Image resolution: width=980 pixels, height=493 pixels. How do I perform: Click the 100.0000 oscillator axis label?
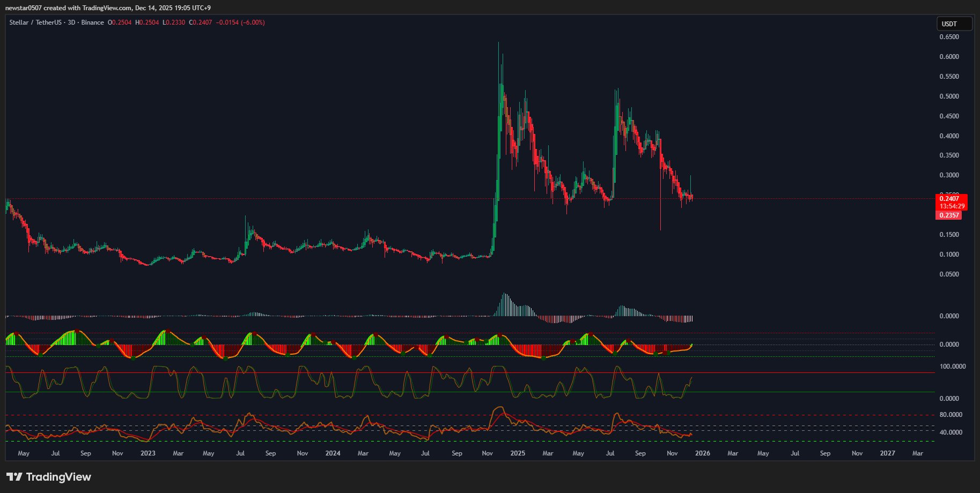point(952,367)
